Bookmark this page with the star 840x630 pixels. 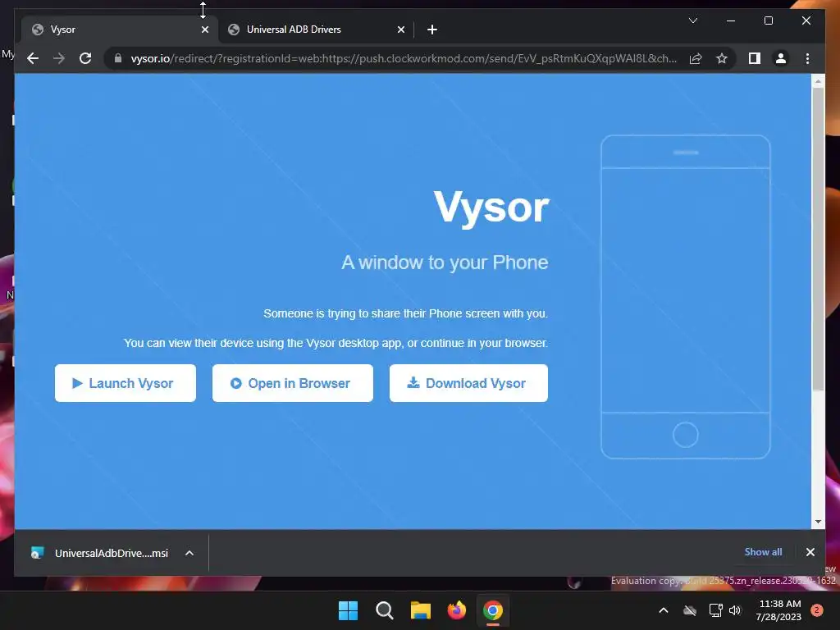click(722, 58)
